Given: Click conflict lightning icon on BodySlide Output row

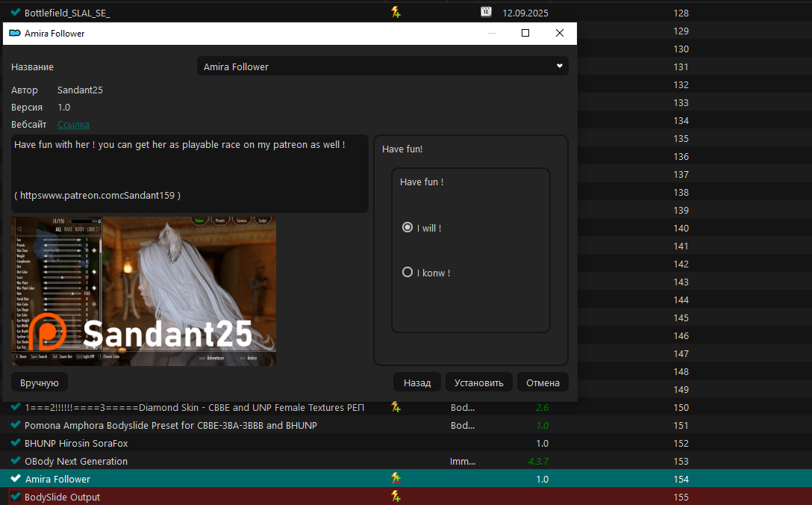Looking at the screenshot, I should click(396, 496).
